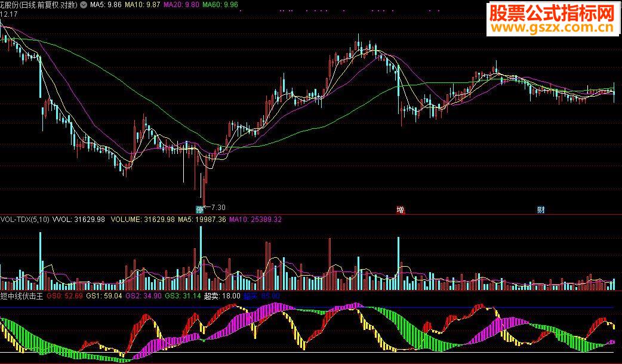Click the 7.30 lowest price label
The image size is (622, 364).
(x=218, y=208)
